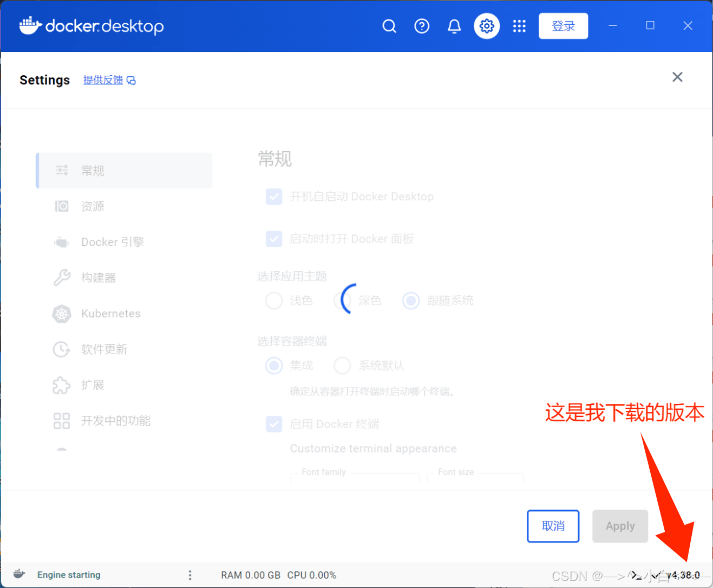Uncheck 启动时打开 Docker 面板

click(x=274, y=238)
